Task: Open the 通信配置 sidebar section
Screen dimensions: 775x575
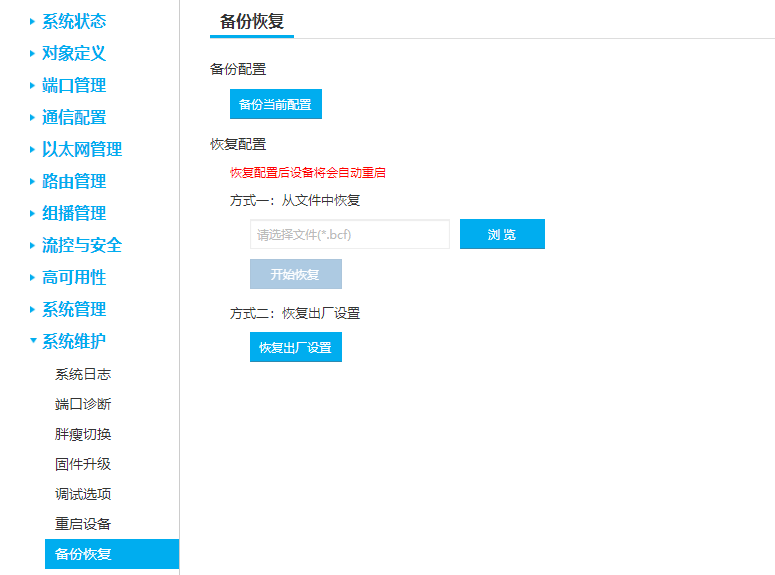Action: tap(73, 117)
